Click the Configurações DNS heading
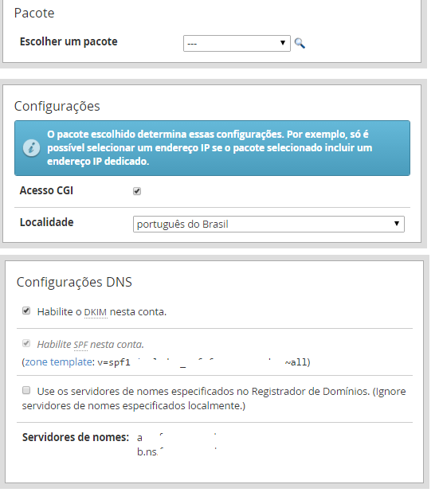The image size is (439, 504). tap(74, 282)
